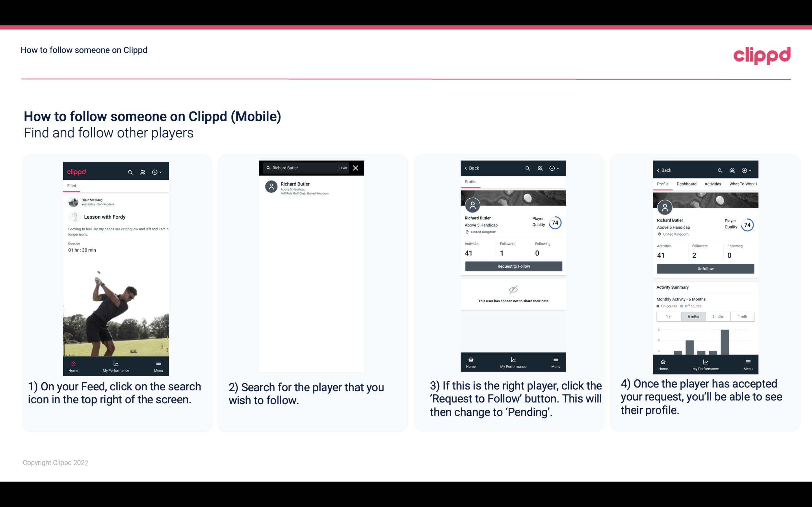Click the search icon on the Feed screen
This screenshot has width=812, height=507.
[130, 172]
